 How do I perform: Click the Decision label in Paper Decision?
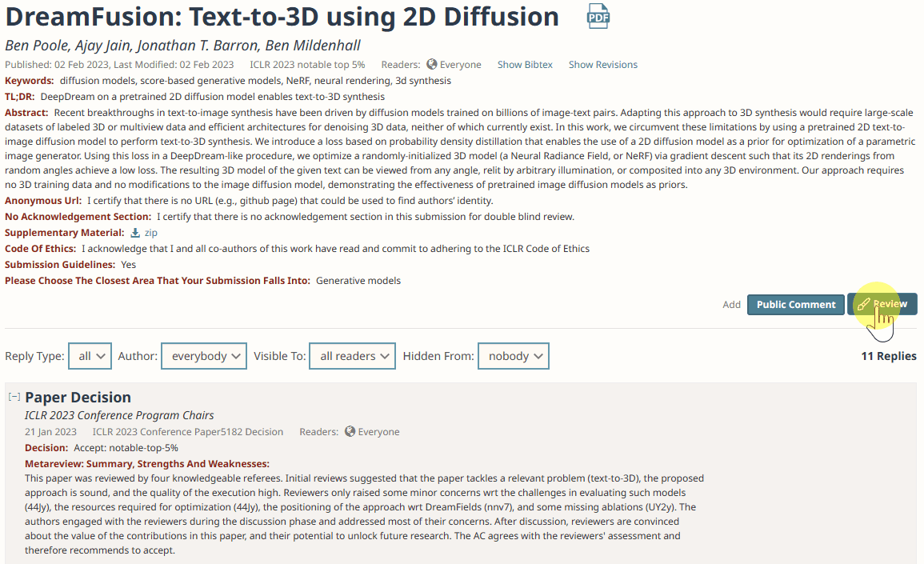[x=46, y=448]
